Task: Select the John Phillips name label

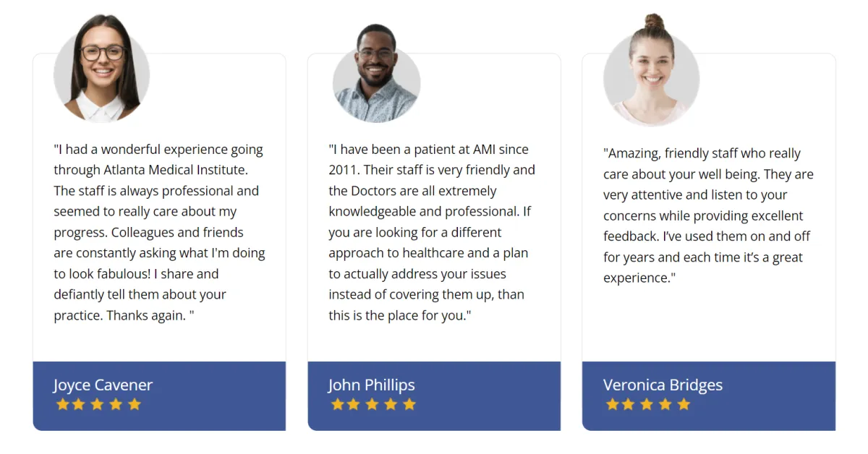Action: click(x=372, y=385)
